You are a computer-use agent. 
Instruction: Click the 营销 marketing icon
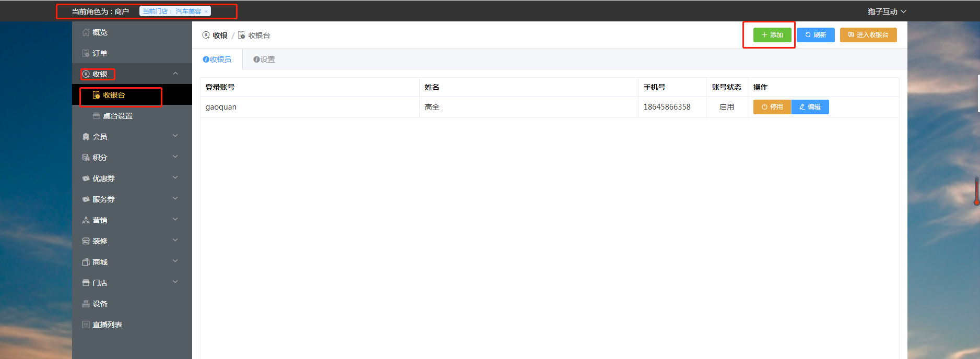click(86, 220)
